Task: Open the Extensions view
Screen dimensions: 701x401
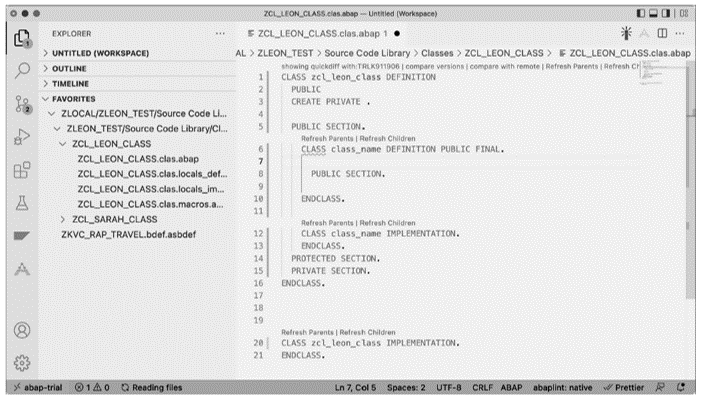Action: 20,169
